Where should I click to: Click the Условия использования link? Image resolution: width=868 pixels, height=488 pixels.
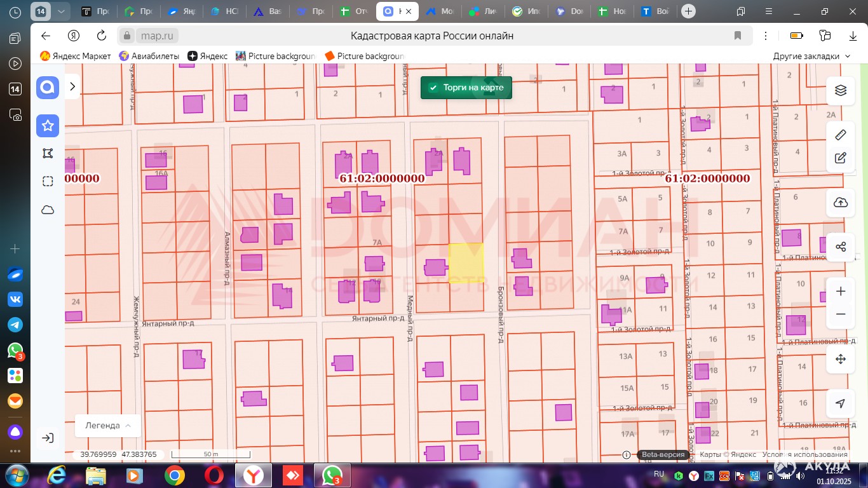pos(805,454)
